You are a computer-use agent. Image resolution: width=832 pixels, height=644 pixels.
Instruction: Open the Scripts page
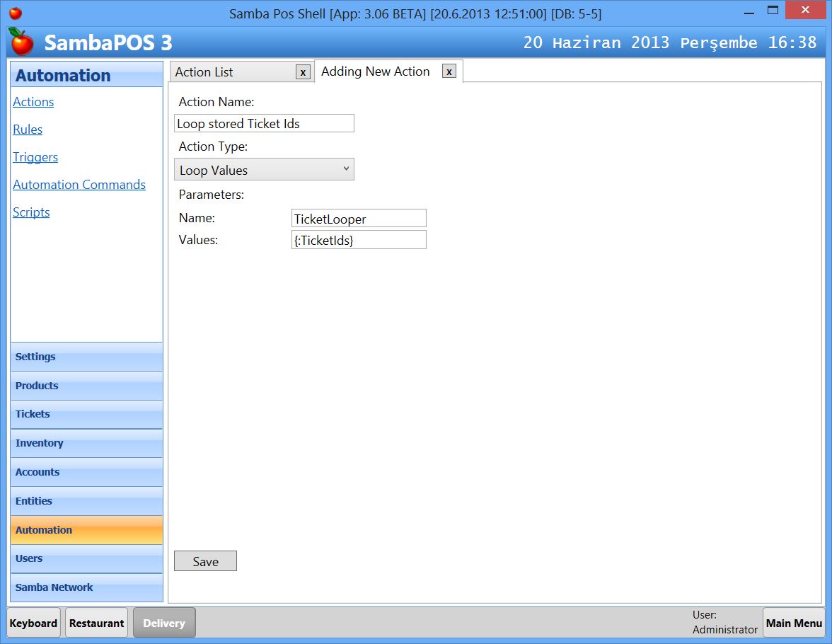pos(31,212)
